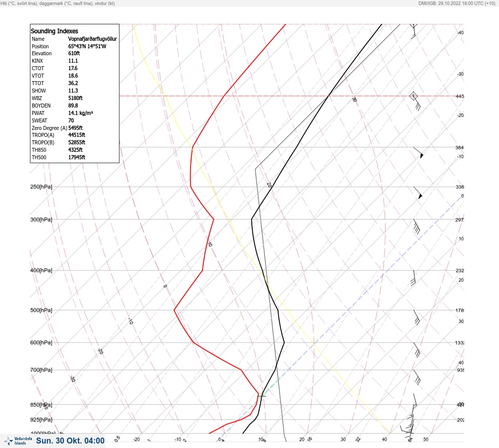Click the Vedurstofa Islands logo

[18, 441]
